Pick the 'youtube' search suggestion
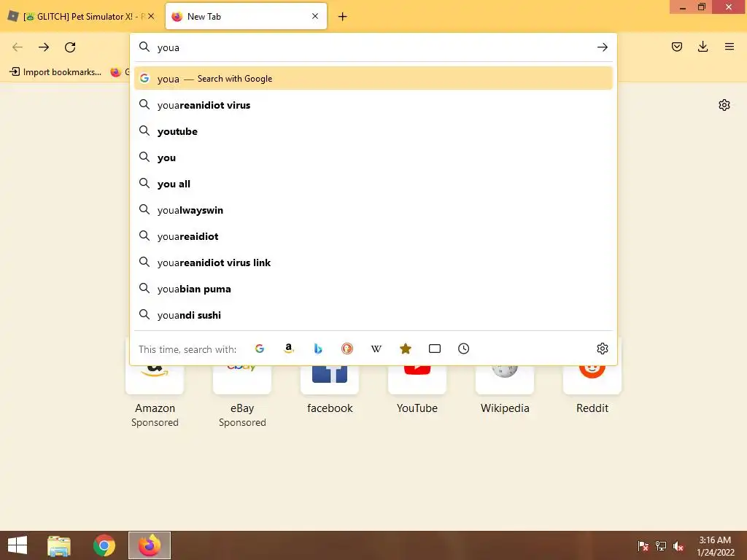The height and width of the screenshot is (560, 747). coord(373,131)
